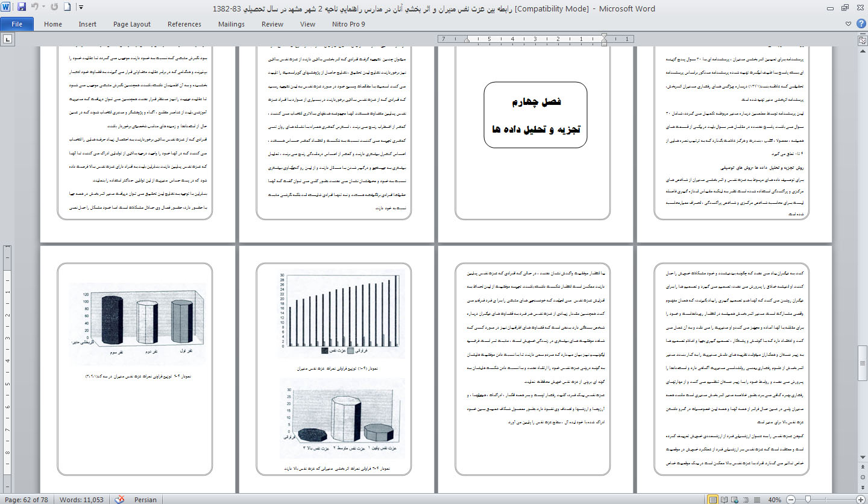Image resolution: width=868 pixels, height=504 pixels.
Task: Click the Persian language indicator
Action: 145,499
